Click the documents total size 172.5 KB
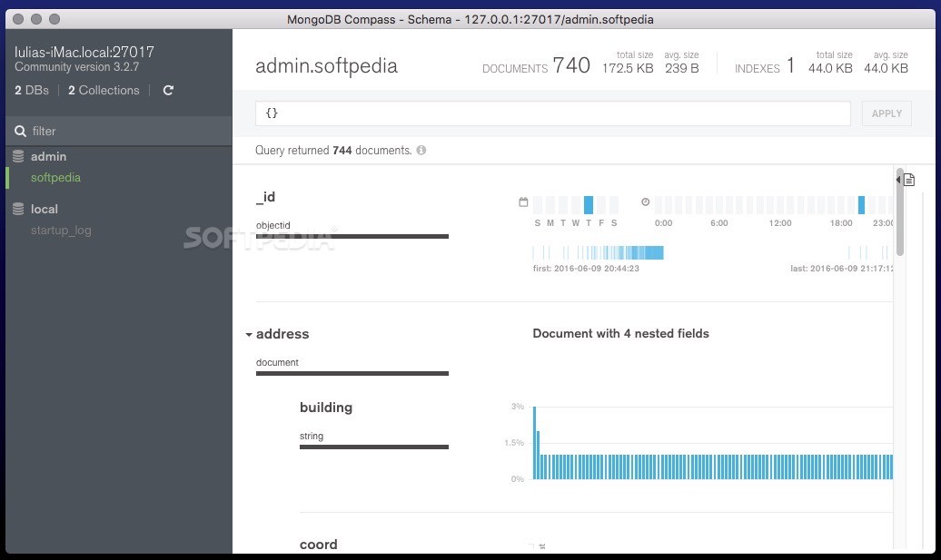The height and width of the screenshot is (560, 941). click(x=627, y=68)
